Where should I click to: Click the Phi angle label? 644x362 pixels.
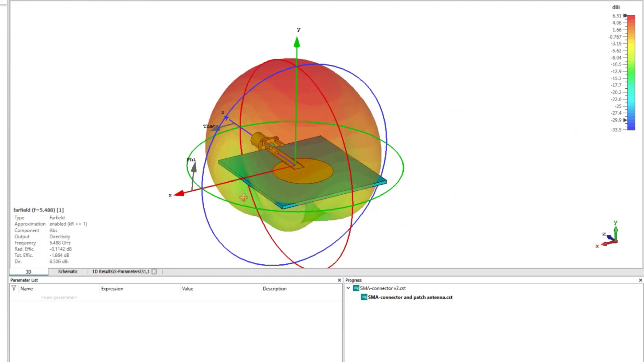(x=191, y=160)
